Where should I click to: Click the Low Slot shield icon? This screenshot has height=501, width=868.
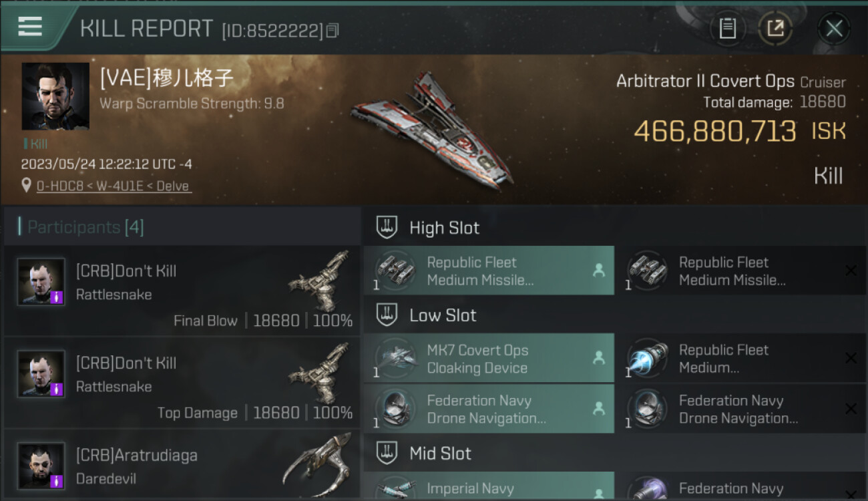point(387,315)
